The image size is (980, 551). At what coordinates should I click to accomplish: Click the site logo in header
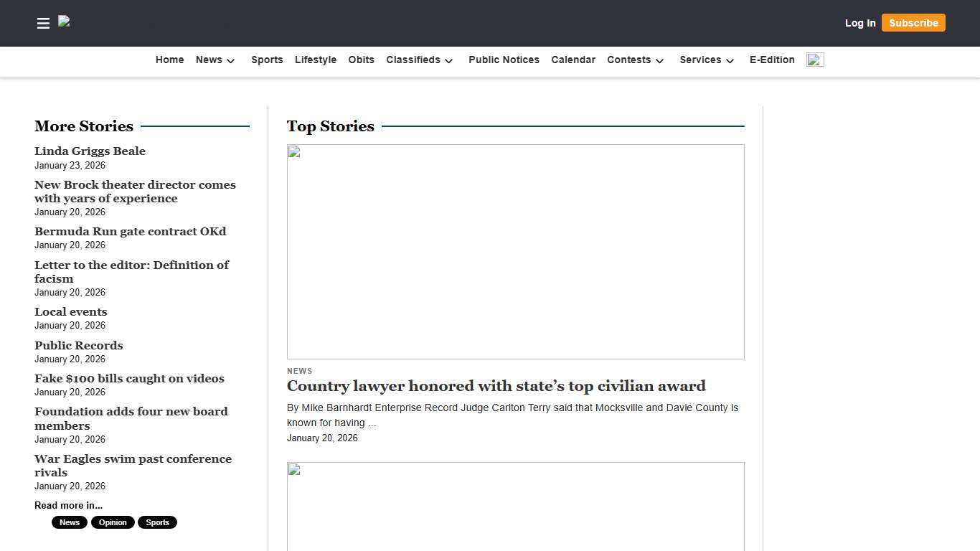click(65, 22)
